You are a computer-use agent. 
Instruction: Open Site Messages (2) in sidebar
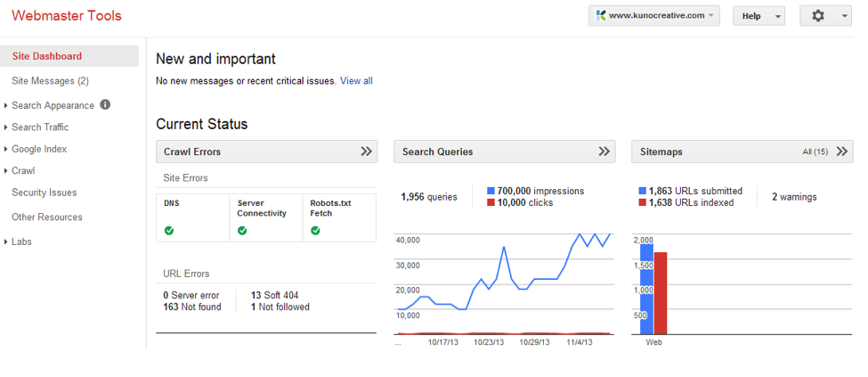click(50, 81)
